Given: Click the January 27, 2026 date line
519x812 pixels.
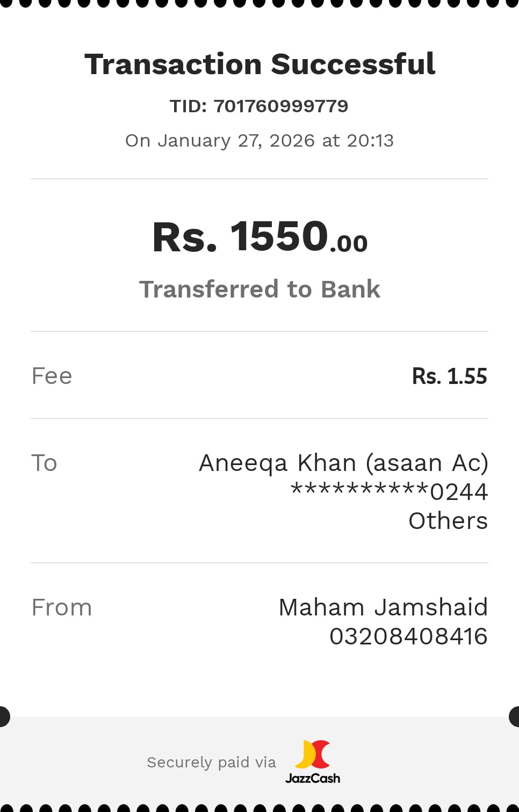Looking at the screenshot, I should 259,141.
